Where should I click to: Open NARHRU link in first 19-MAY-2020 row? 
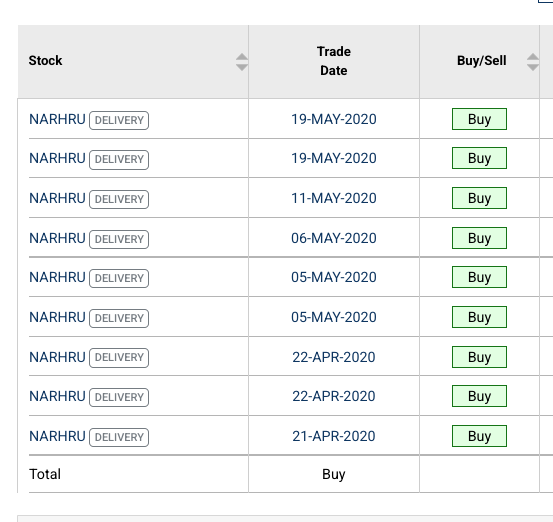click(57, 119)
